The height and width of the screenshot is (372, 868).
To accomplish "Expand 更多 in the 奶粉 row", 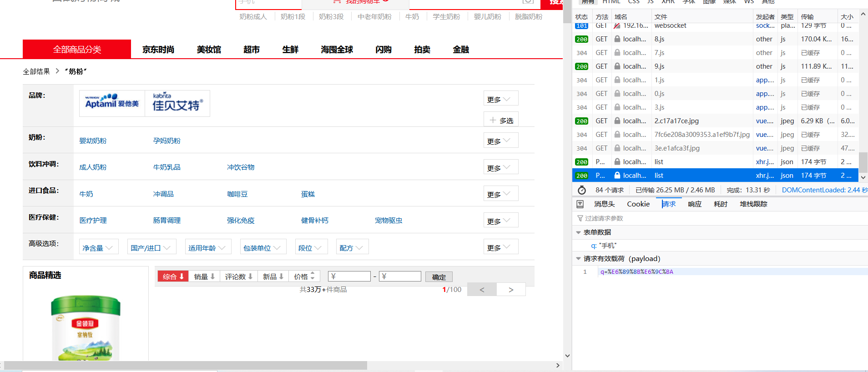I will 500,141.
